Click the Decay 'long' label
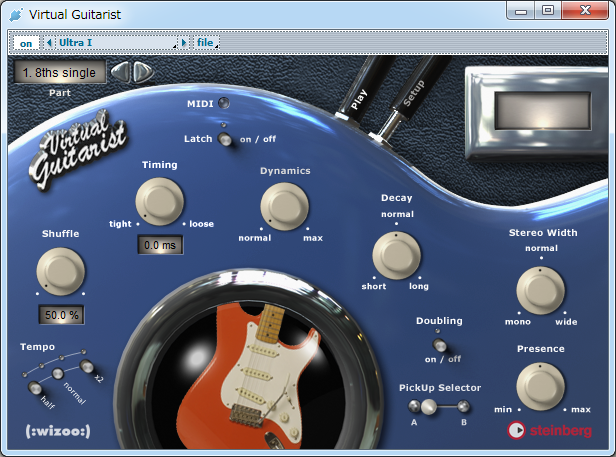 coord(419,286)
